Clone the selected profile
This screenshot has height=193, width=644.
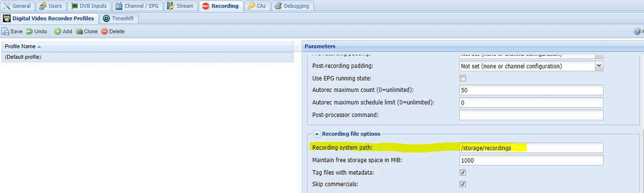coord(87,31)
